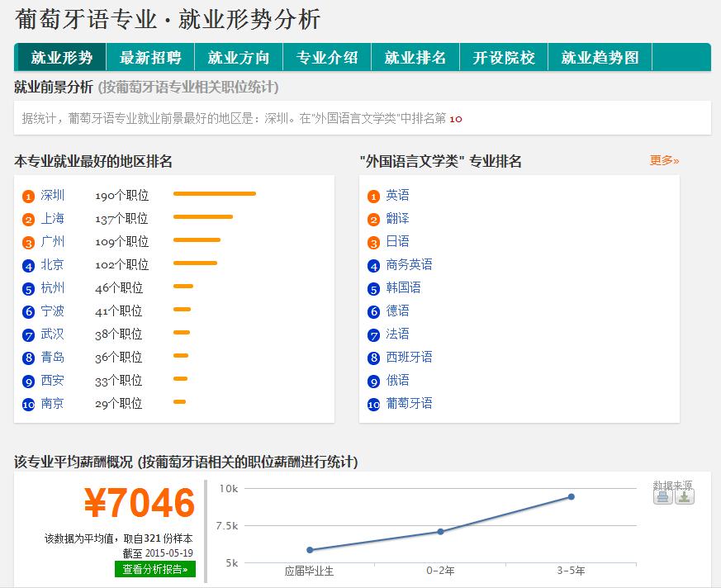The width and height of the screenshot is (721, 588).
Task: Click the 3-5年 data point on chart
Action: click(x=571, y=496)
